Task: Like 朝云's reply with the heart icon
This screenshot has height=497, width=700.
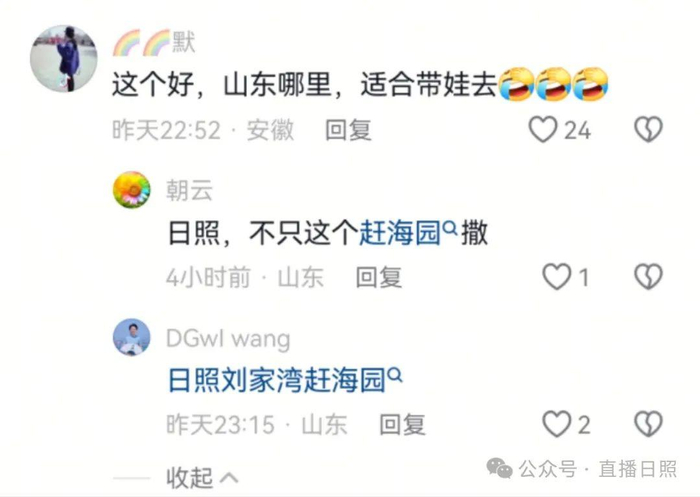Action: 556,276
